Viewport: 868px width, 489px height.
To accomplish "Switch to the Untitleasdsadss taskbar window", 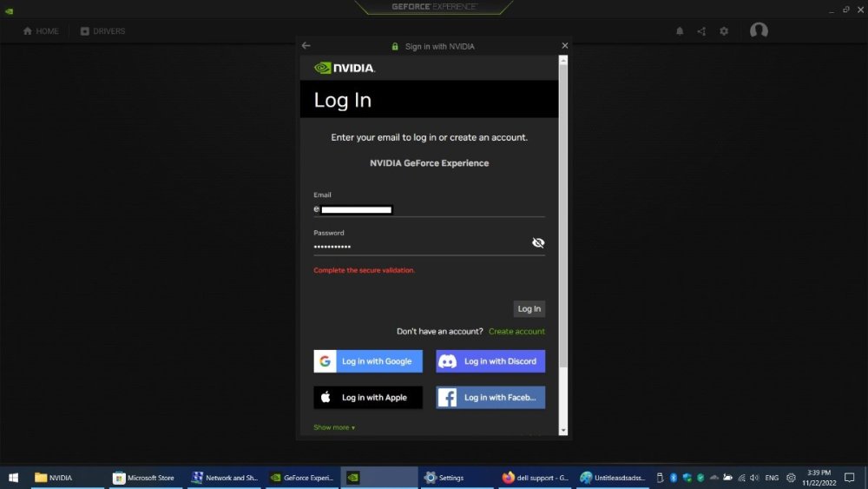I will click(613, 478).
